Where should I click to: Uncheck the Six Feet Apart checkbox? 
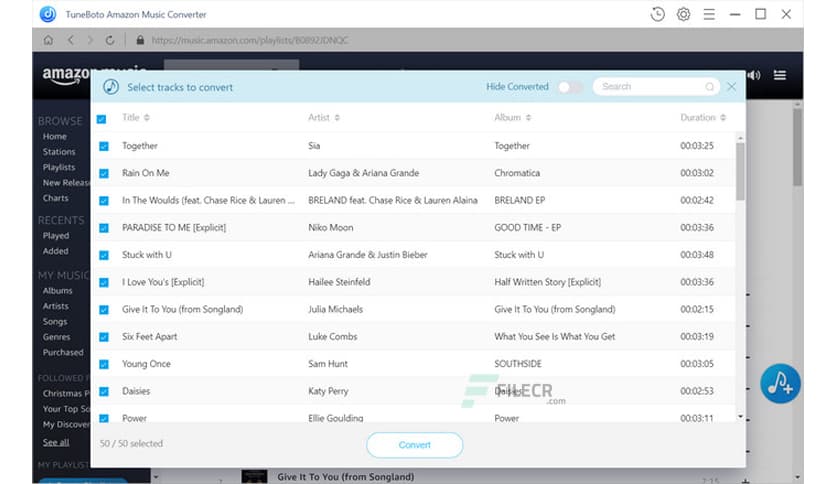pyautogui.click(x=104, y=337)
